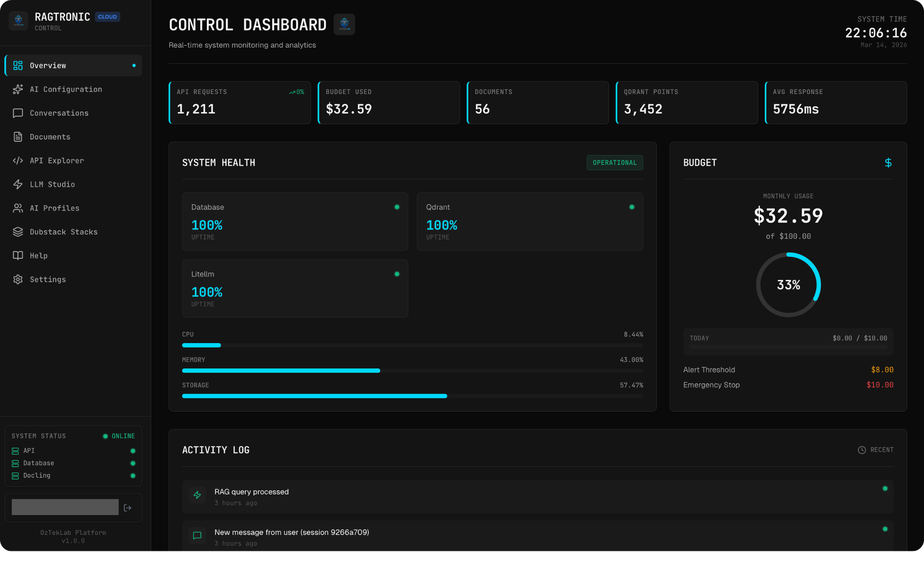924x581 pixels.
Task: Toggle the status indicator beside Docling
Action: 132,475
